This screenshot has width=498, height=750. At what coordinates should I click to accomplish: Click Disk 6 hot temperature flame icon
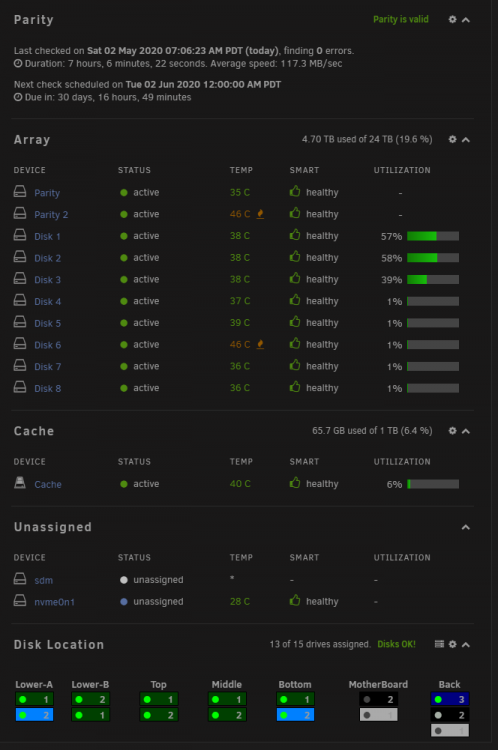point(260,344)
